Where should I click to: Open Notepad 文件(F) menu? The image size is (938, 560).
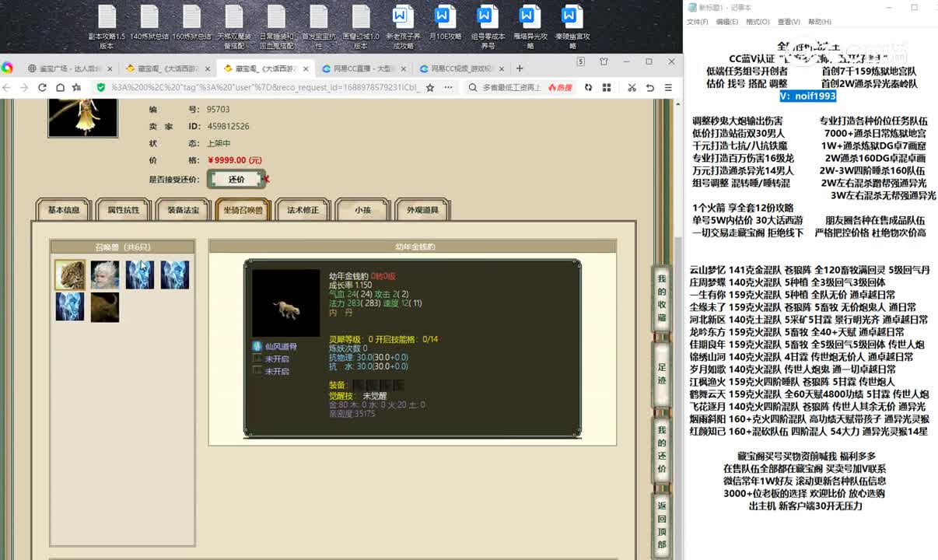tap(697, 22)
